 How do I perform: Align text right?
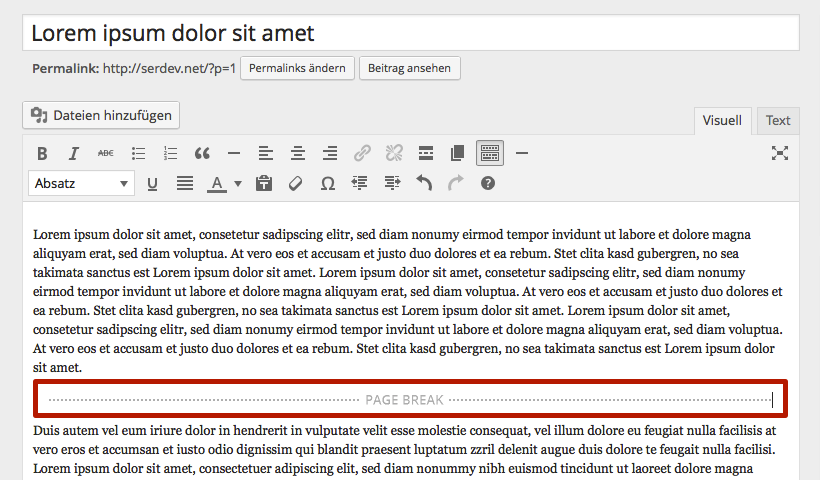[330, 153]
